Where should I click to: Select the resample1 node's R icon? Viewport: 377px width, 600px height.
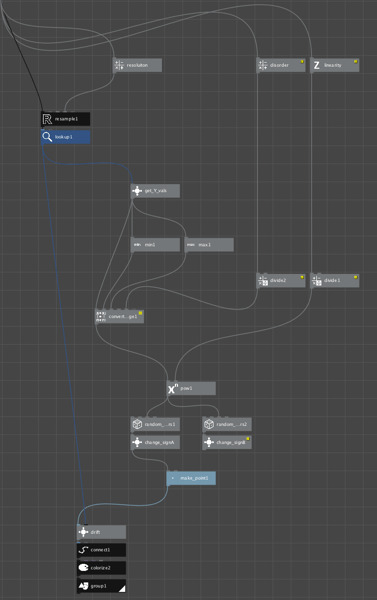point(47,119)
